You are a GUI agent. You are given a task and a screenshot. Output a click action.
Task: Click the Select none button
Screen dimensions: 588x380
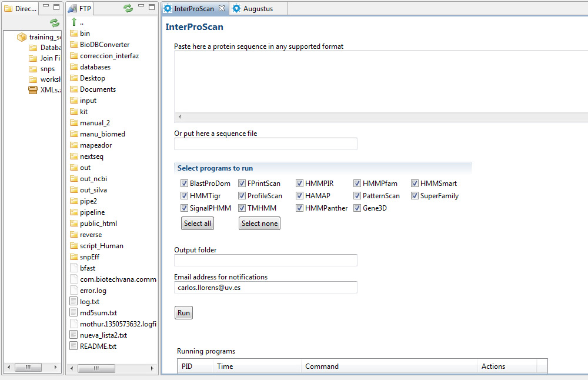tap(259, 224)
